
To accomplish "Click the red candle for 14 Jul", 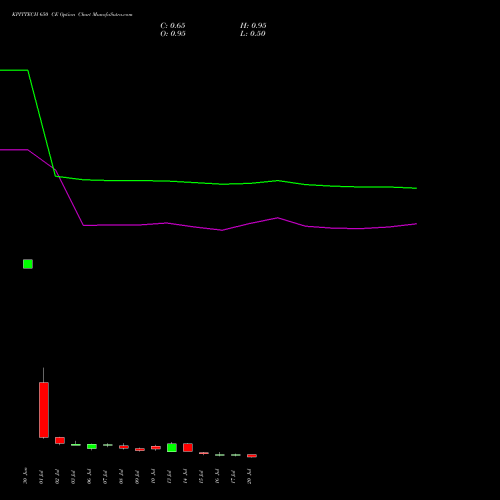I will pos(188,447).
